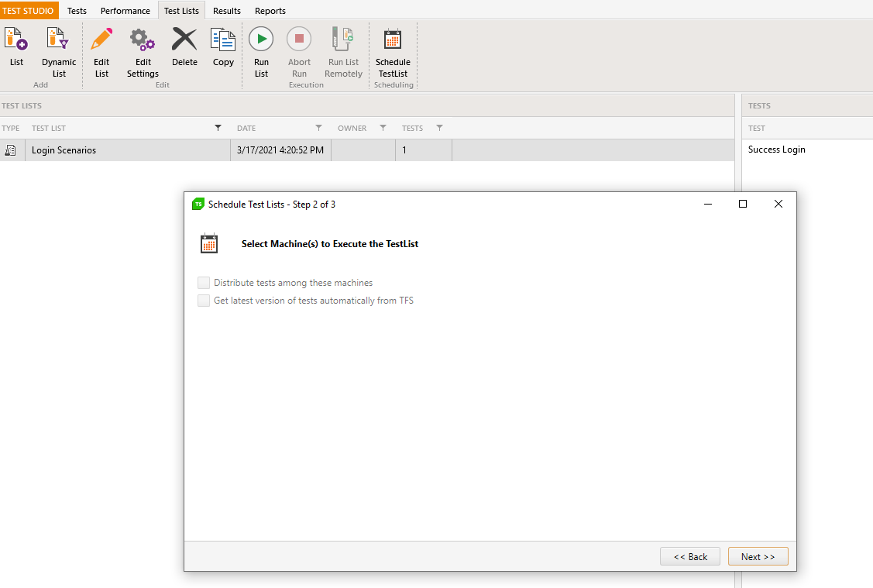Screen dimensions: 873x588
Task: Open the Results tab
Action: pos(227,11)
